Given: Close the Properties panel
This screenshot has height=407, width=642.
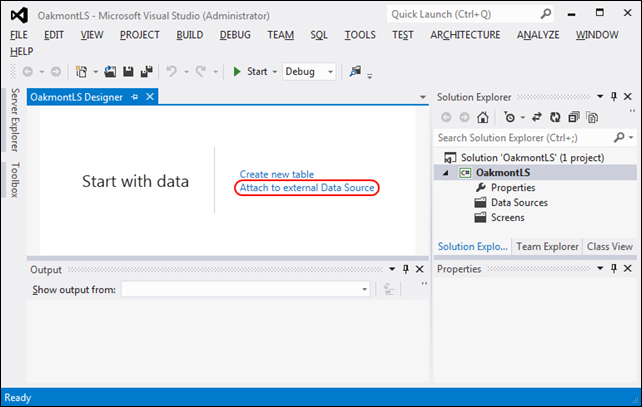Looking at the screenshot, I should (628, 268).
